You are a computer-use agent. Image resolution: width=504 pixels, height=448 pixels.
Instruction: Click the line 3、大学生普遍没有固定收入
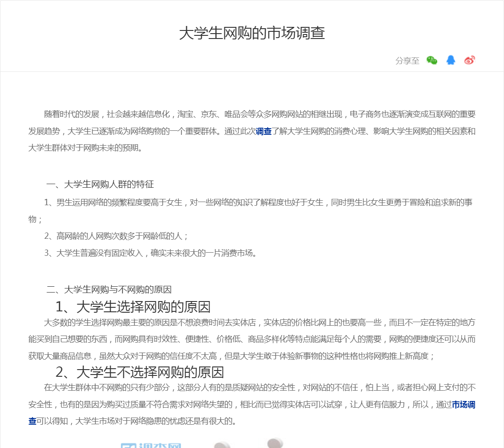151,253
